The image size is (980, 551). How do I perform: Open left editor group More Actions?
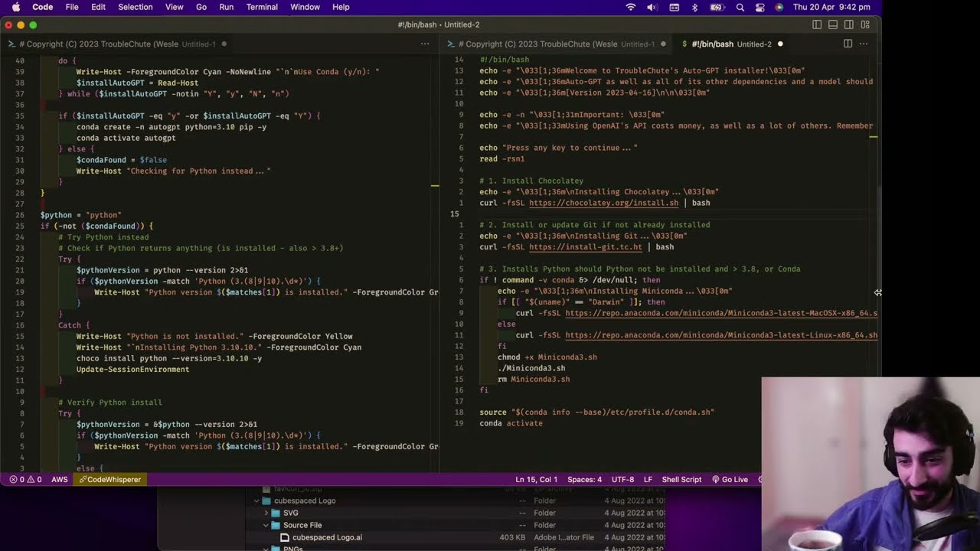click(425, 44)
